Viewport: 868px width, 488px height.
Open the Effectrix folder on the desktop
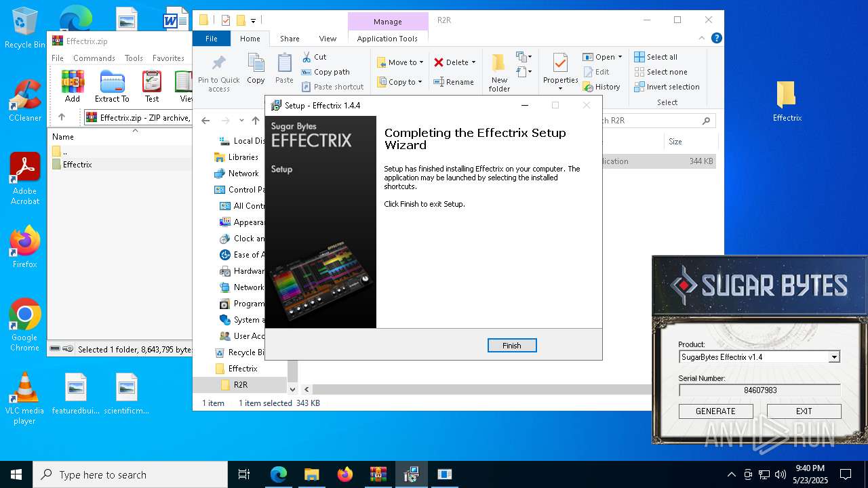(787, 101)
